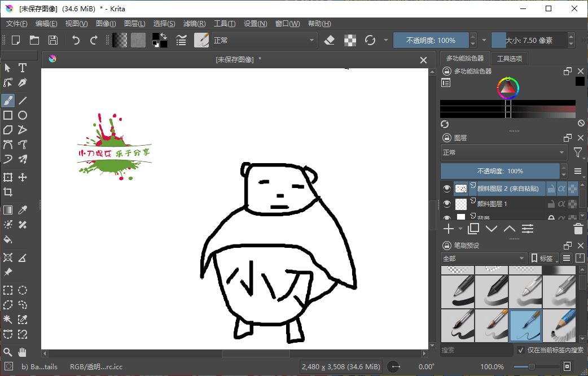Select the Ellipse drawing tool
The height and width of the screenshot is (376, 588).
pos(23,115)
